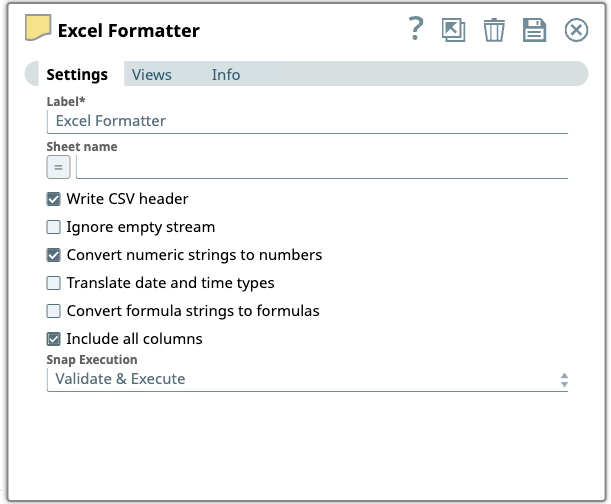Check Convert formula strings to formulas

click(54, 311)
